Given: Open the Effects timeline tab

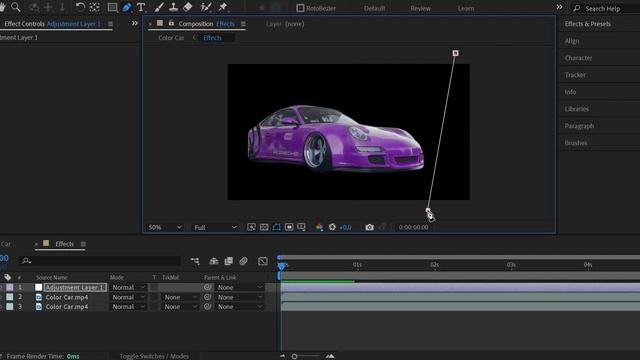Looking at the screenshot, I should 64,244.
